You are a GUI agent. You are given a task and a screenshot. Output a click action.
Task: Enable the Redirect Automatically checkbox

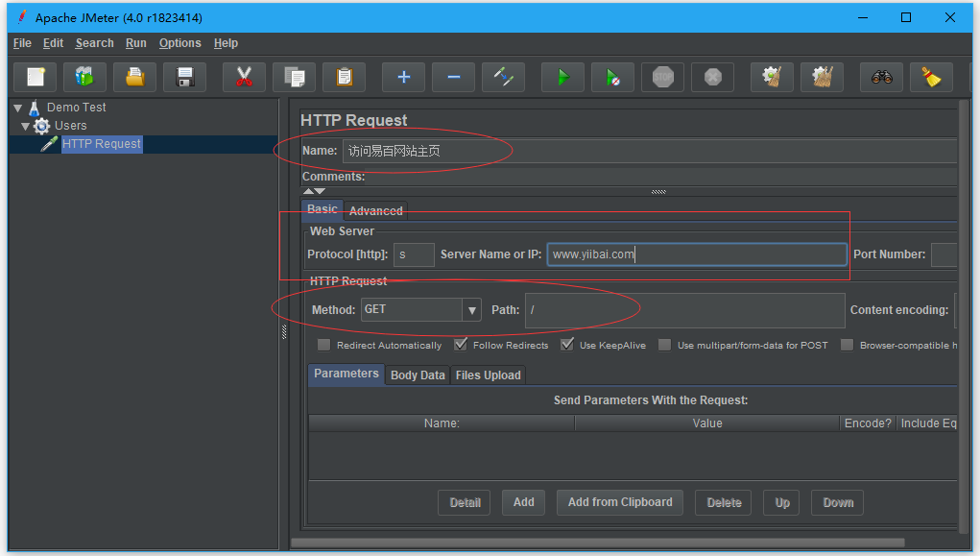(x=324, y=345)
